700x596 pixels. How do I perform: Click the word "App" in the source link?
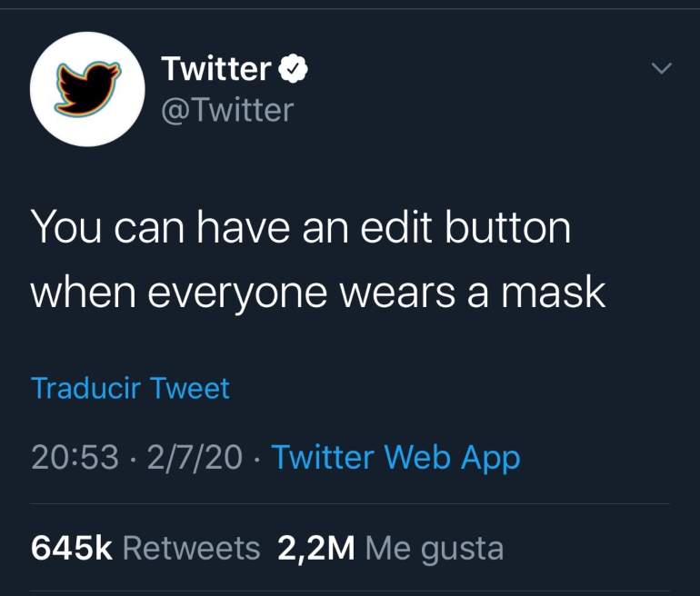point(491,459)
